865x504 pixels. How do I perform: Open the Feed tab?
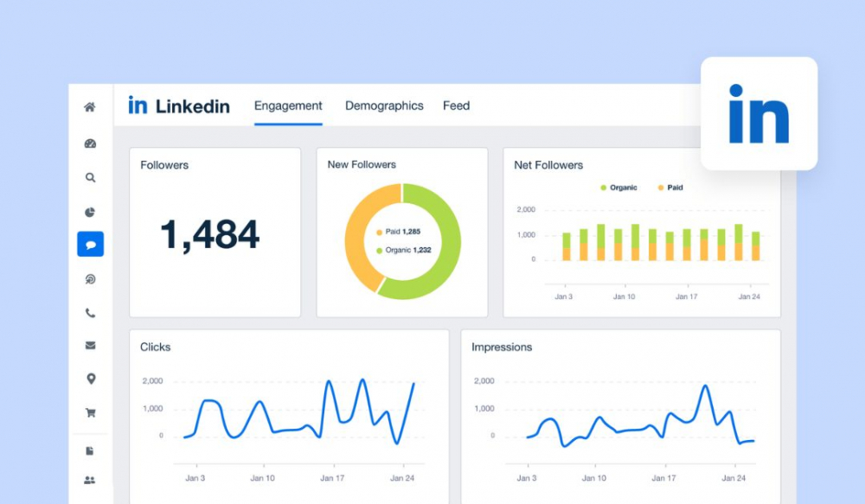click(456, 105)
